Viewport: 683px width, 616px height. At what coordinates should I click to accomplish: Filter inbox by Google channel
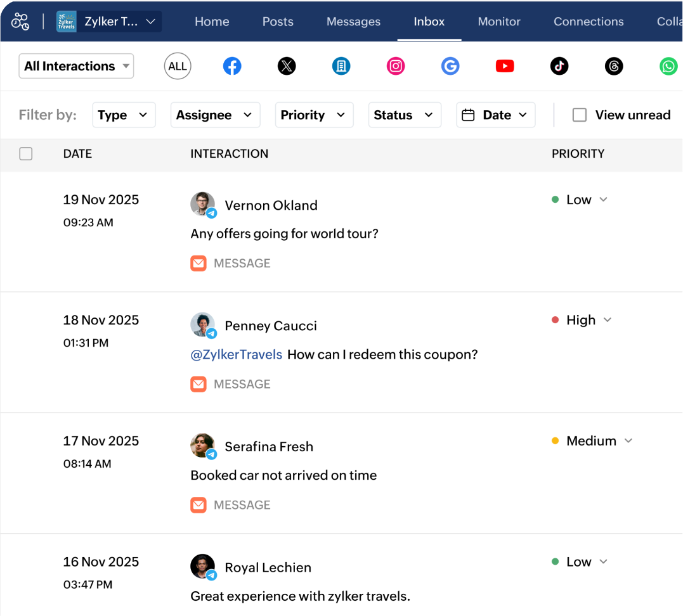pos(450,66)
